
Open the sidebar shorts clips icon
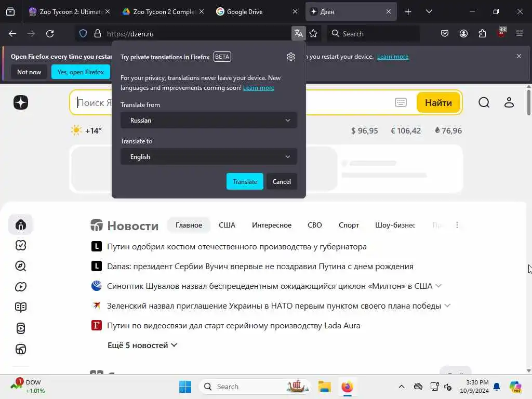(21, 328)
